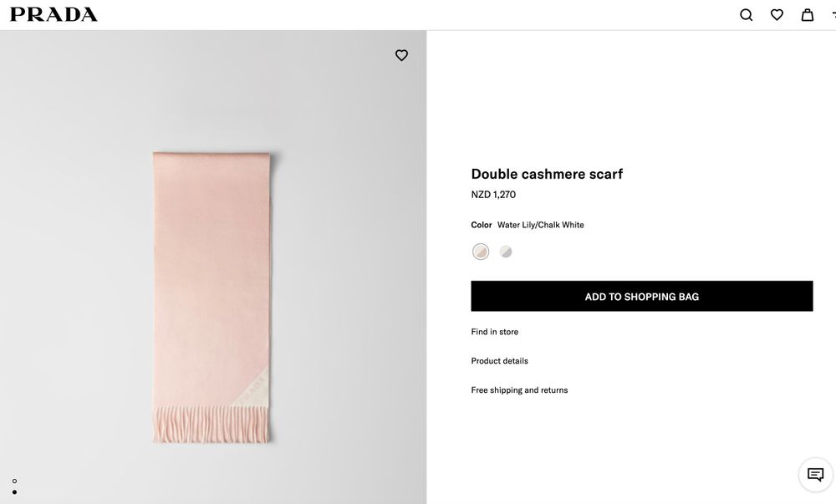The image size is (836, 504).
Task: Select the second image pagination dot
Action: (13, 491)
